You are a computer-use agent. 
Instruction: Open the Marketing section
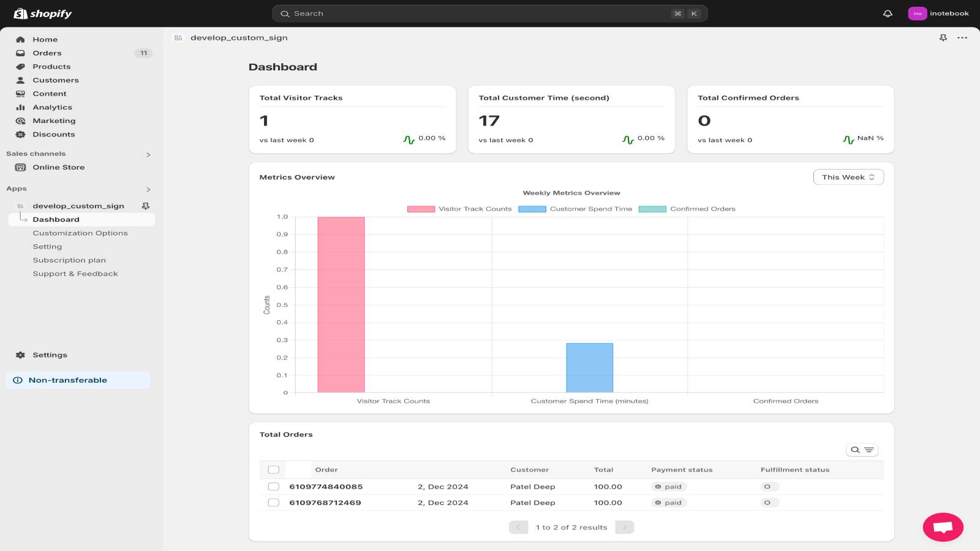pos(54,121)
